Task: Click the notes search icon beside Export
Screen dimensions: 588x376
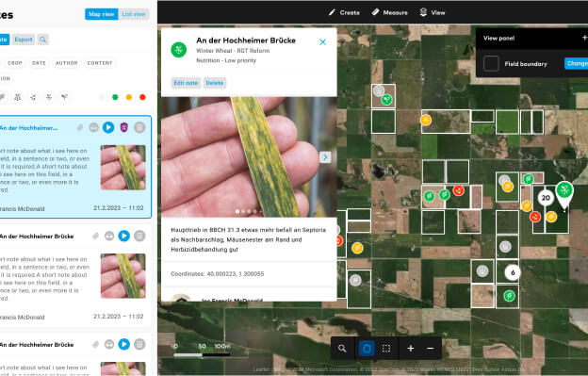Action: pyautogui.click(x=42, y=40)
